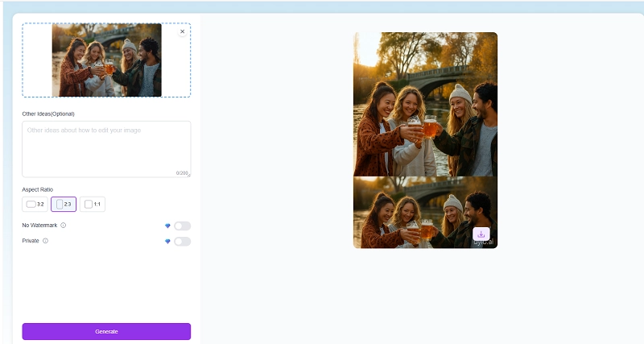Screen dimensions: 644x344
Task: Turn on the Private toggle
Action: [x=182, y=241]
